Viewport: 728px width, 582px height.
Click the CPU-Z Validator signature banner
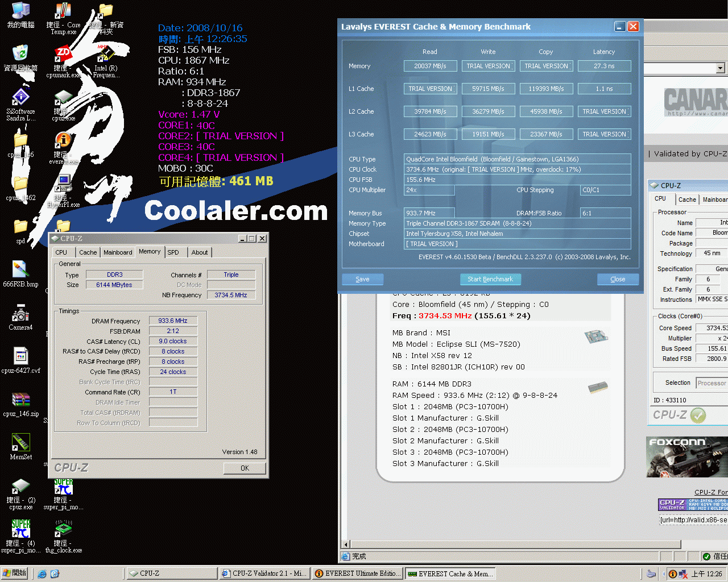pos(693,505)
